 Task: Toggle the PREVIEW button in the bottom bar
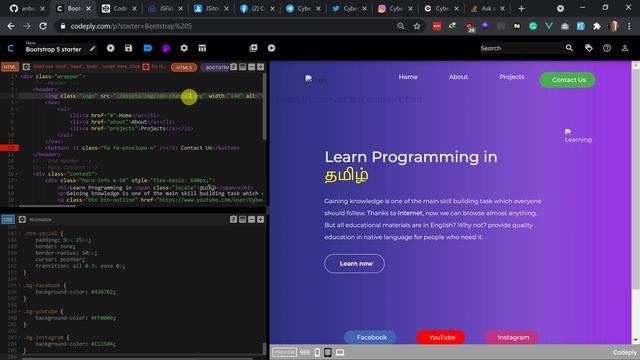284,352
